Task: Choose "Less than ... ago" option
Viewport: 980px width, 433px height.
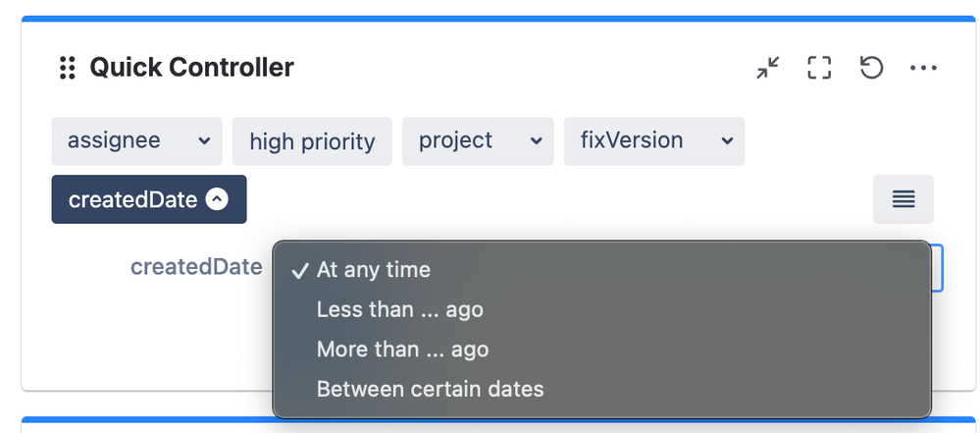Action: (x=399, y=309)
